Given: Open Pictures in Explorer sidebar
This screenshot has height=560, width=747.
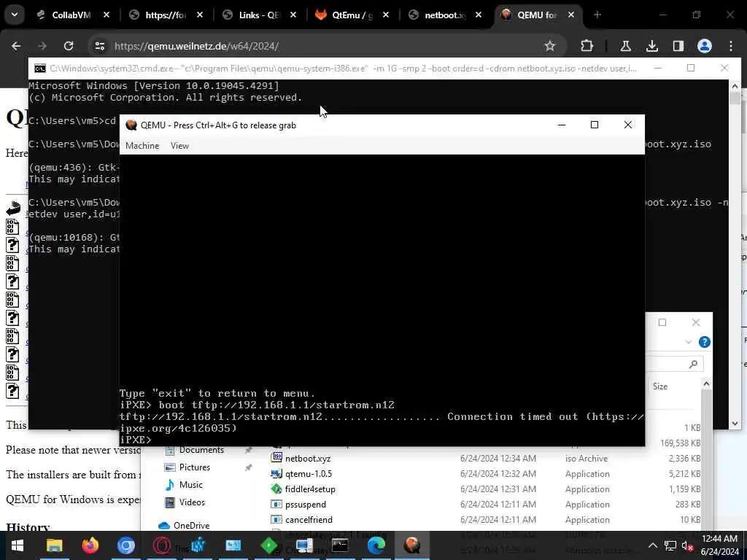Looking at the screenshot, I should pyautogui.click(x=194, y=467).
